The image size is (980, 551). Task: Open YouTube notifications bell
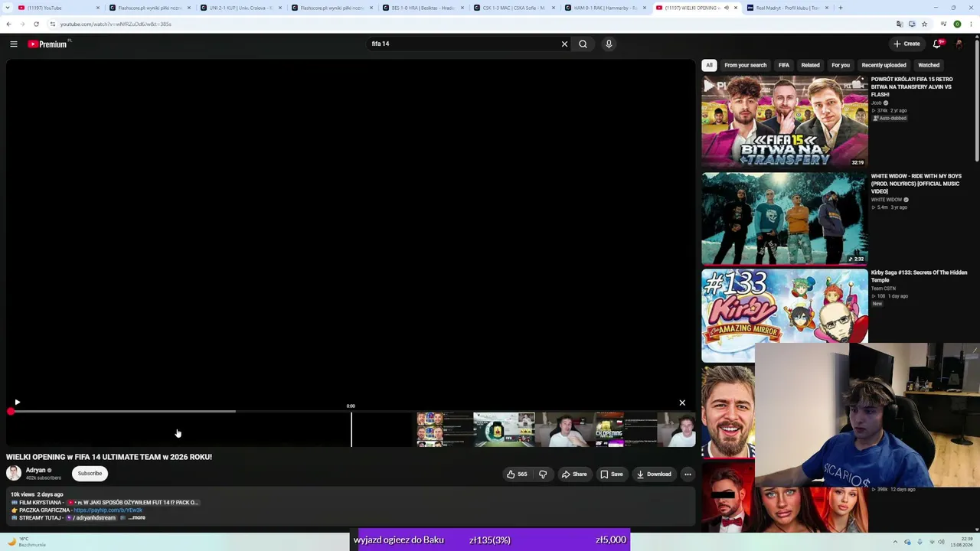[x=937, y=44]
